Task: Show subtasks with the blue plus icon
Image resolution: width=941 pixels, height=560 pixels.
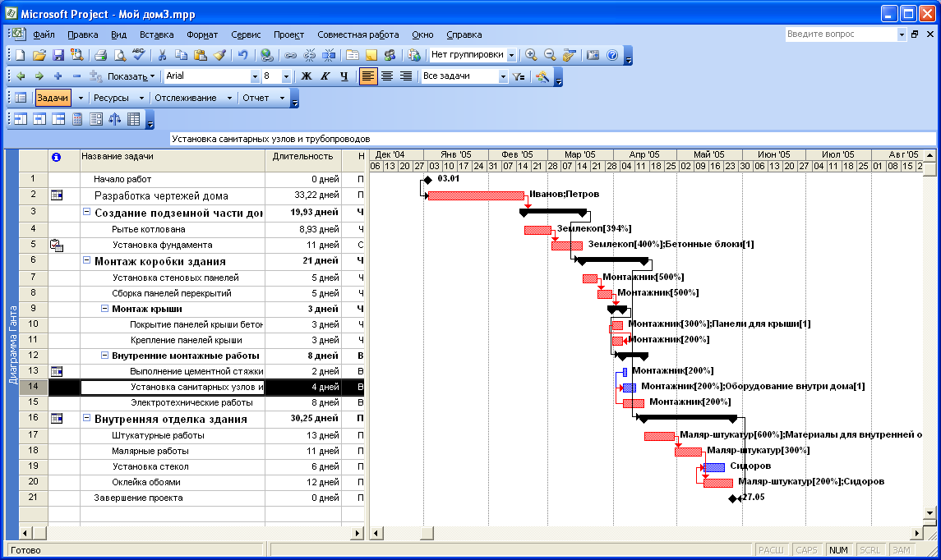Action: point(58,76)
